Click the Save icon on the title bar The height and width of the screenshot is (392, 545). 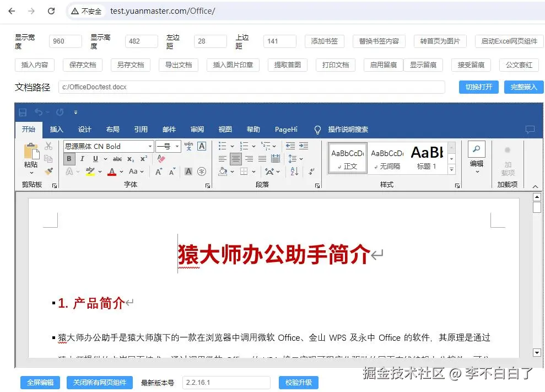tap(23, 112)
